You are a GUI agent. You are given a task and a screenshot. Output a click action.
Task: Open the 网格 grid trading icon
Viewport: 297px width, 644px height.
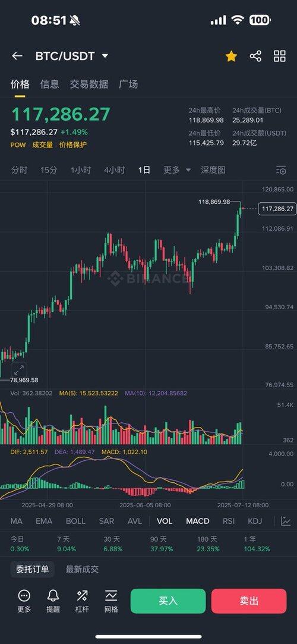[111, 595]
